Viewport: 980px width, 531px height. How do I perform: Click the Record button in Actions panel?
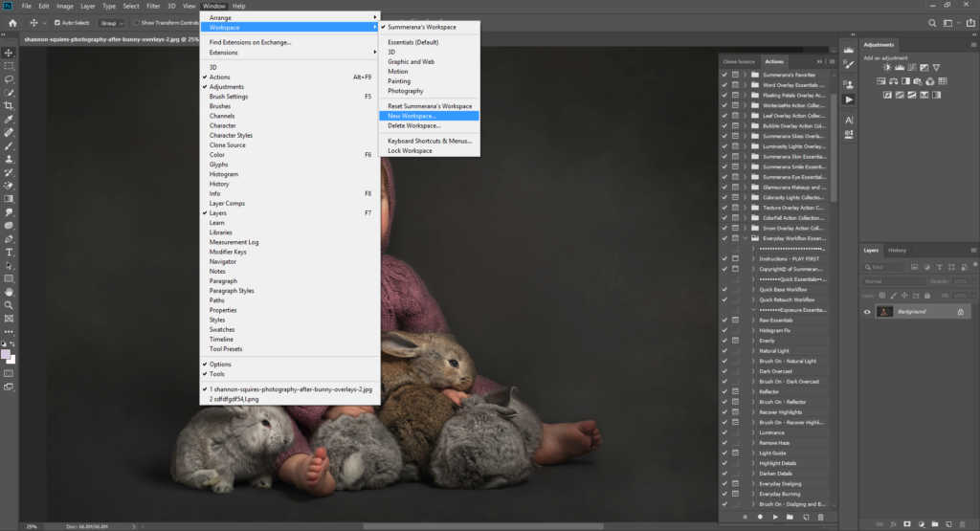pyautogui.click(x=760, y=518)
